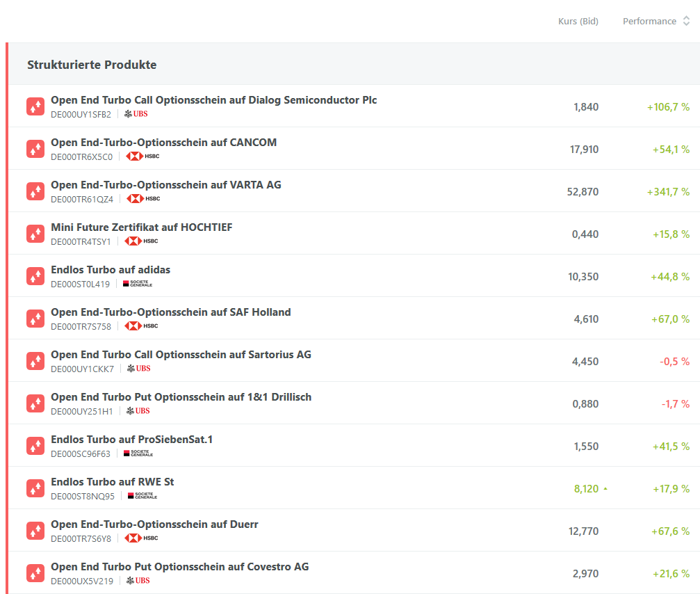Click the Strukturierte Produkte section header
Screen dimensions: 700x594
(92, 65)
